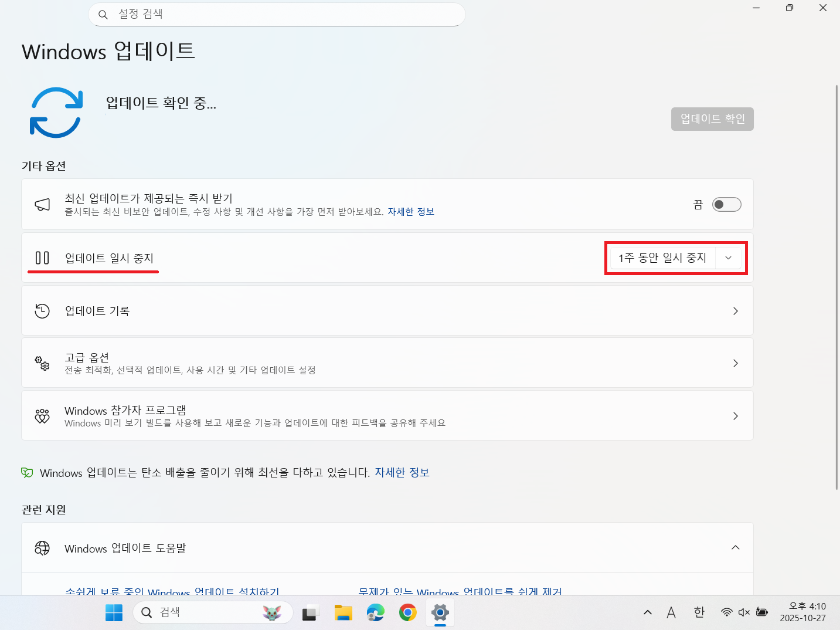Toggle 최신 업데이트가 제공되는 즉시 받기 switch
This screenshot has width=840, height=630.
727,204
